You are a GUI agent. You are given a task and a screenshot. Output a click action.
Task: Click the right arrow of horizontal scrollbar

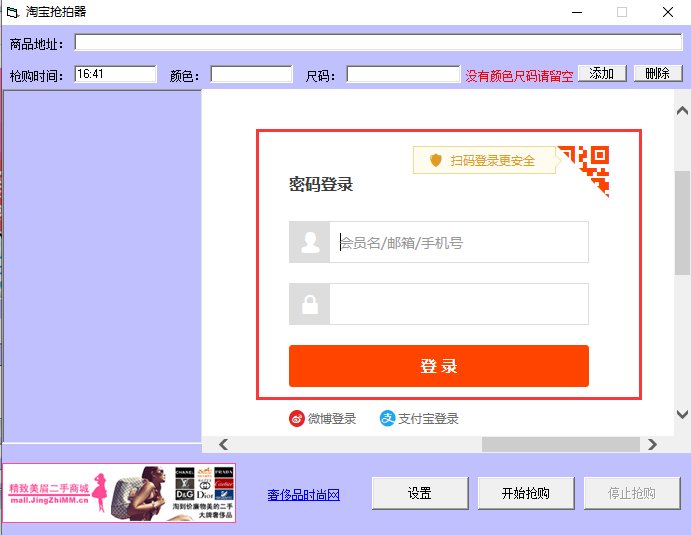point(653,444)
